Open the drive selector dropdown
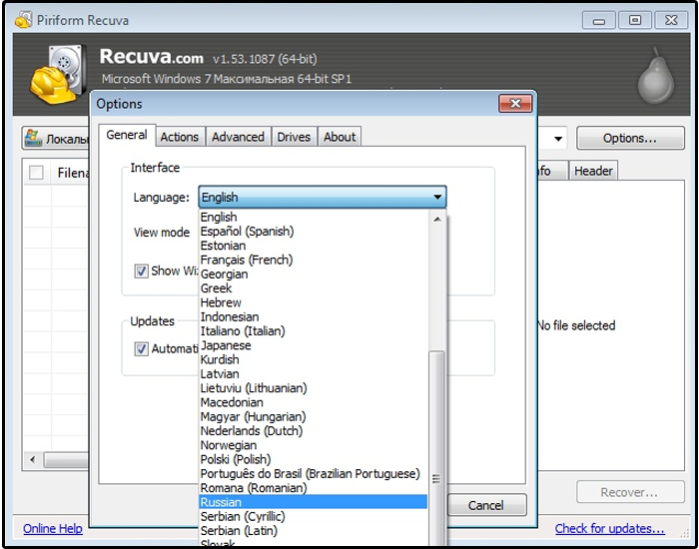The image size is (699, 549). (56, 138)
